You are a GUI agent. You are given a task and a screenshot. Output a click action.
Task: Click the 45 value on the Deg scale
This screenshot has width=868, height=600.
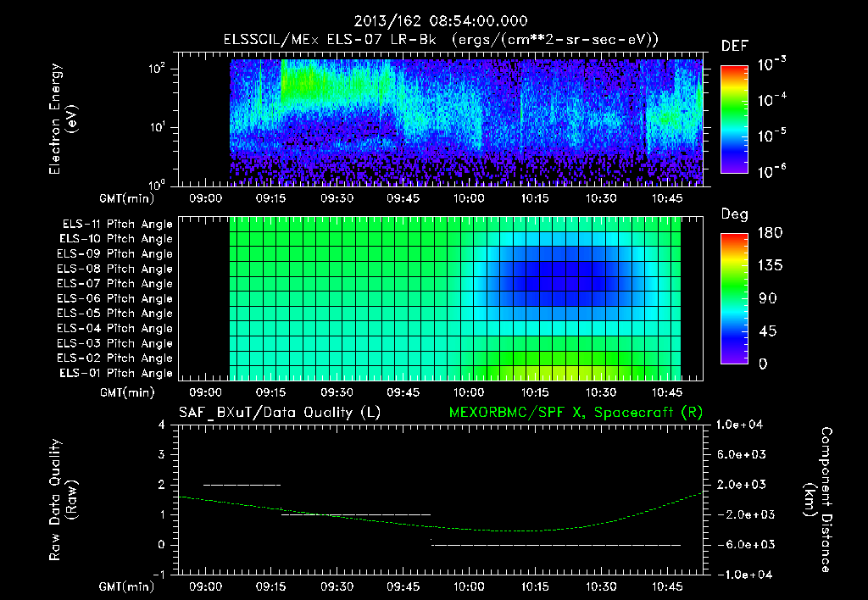(767, 331)
